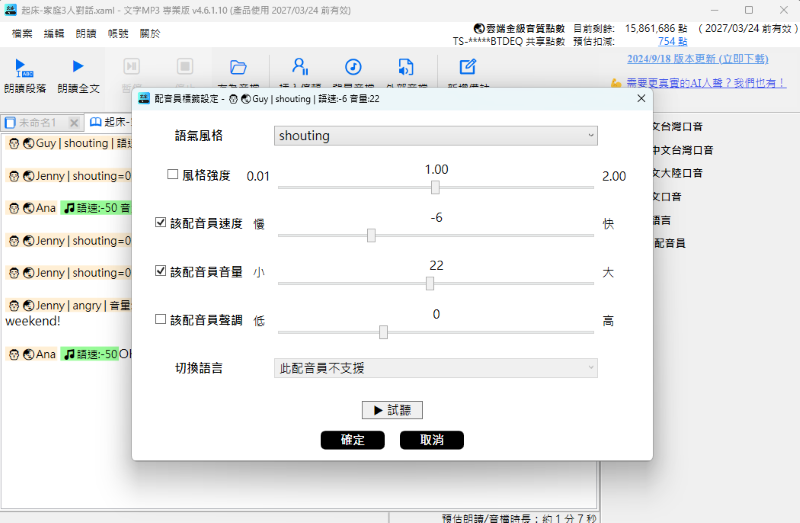Click the music note toolbar icon
This screenshot has width=800, height=523.
click(x=353, y=67)
